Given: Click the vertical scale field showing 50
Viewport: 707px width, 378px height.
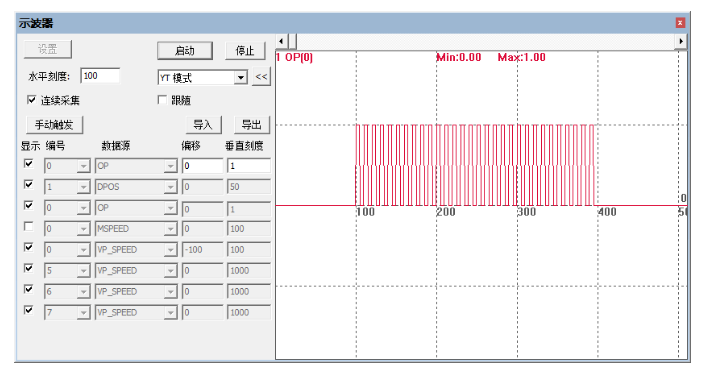Looking at the screenshot, I should (249, 187).
